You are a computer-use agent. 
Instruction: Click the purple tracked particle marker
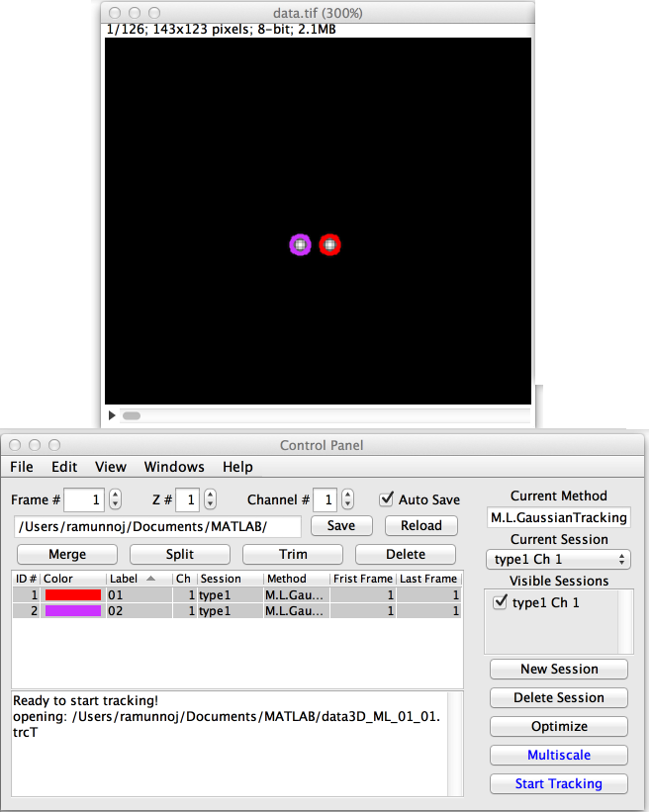click(x=300, y=245)
